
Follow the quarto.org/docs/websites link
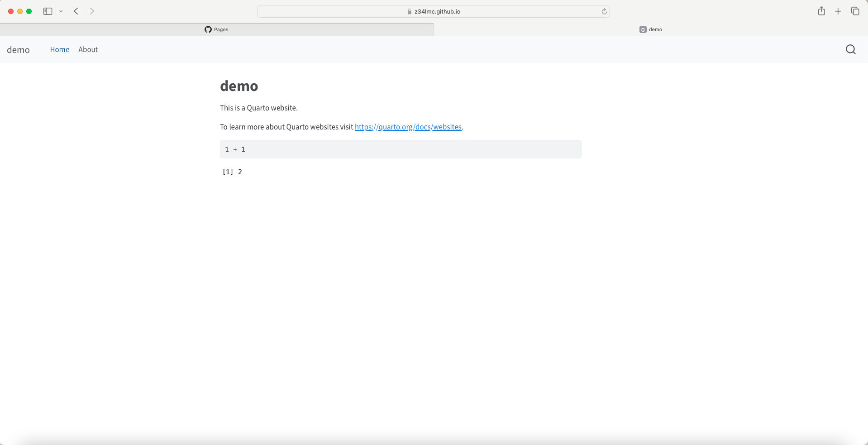(408, 127)
